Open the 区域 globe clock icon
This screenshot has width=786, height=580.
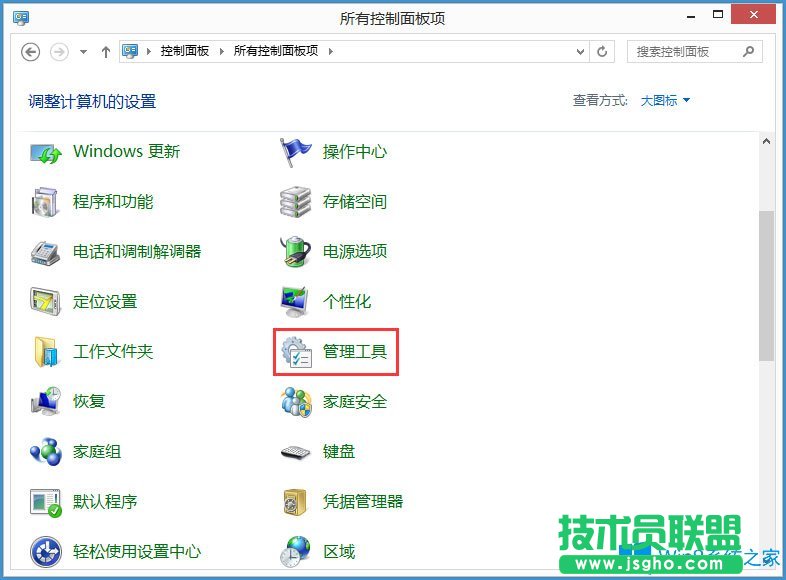tap(295, 552)
